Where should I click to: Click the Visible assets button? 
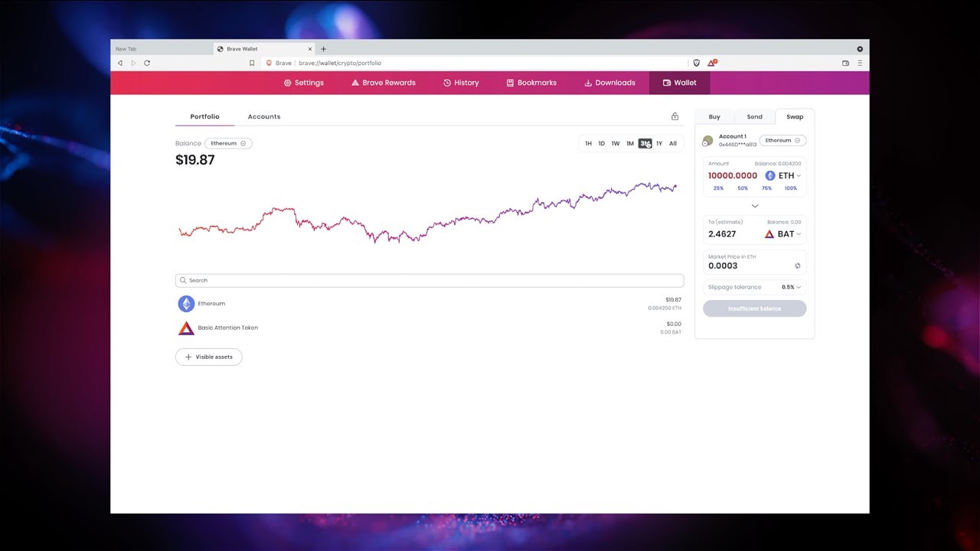pos(209,357)
